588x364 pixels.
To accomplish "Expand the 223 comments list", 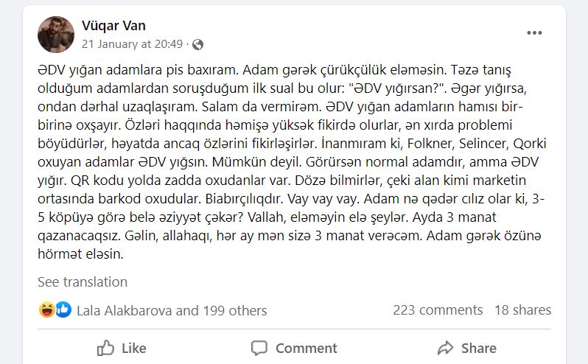I will (x=438, y=310).
